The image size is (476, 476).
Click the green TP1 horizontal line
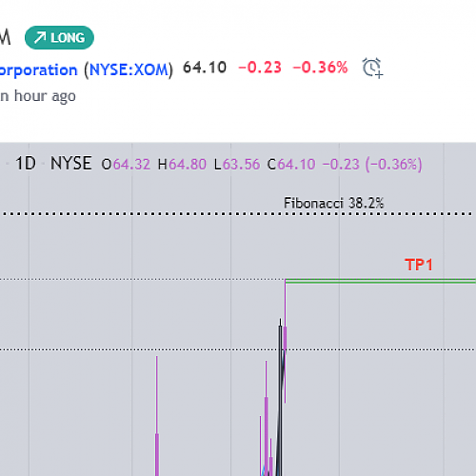tap(381, 281)
